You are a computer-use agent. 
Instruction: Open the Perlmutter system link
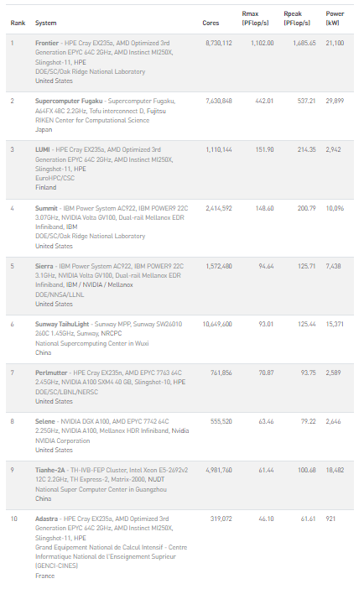coord(51,373)
